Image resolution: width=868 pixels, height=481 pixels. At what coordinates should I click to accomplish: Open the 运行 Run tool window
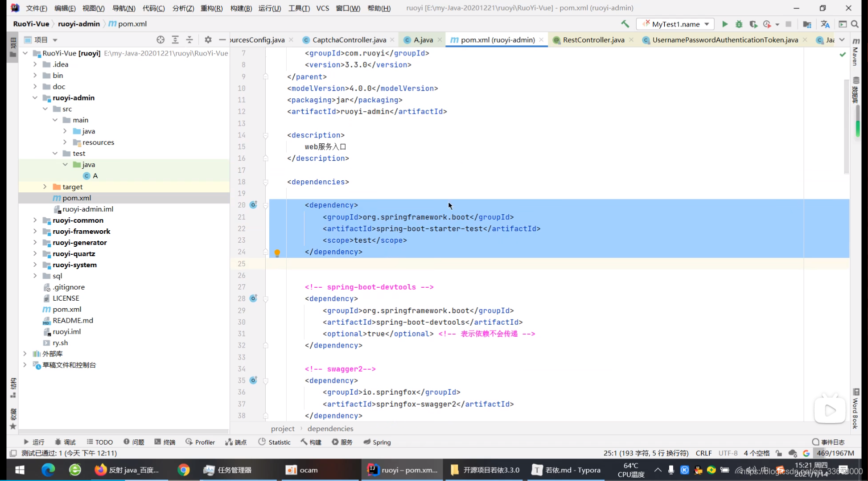34,442
